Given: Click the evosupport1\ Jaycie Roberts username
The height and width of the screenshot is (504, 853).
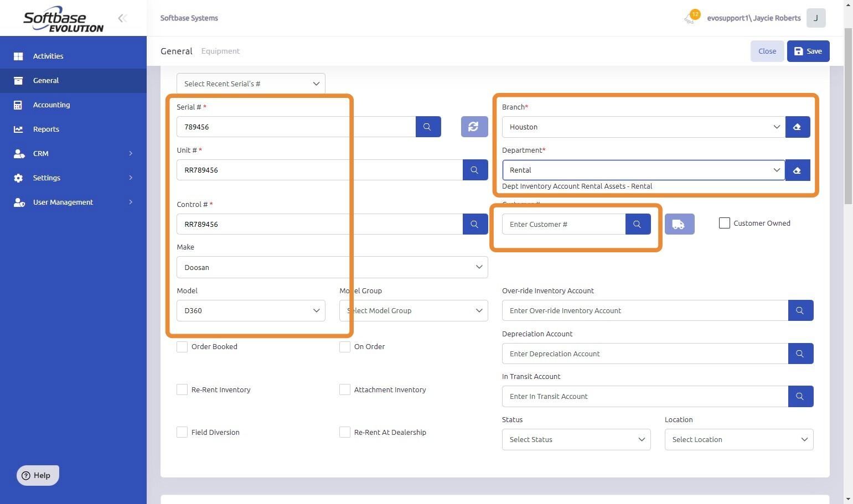Looking at the screenshot, I should pos(754,18).
